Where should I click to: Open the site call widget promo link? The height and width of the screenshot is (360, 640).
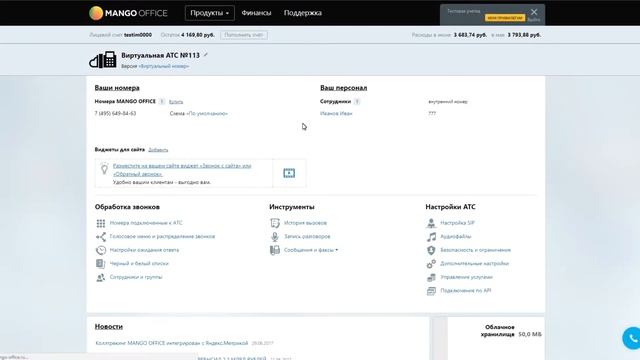182,170
